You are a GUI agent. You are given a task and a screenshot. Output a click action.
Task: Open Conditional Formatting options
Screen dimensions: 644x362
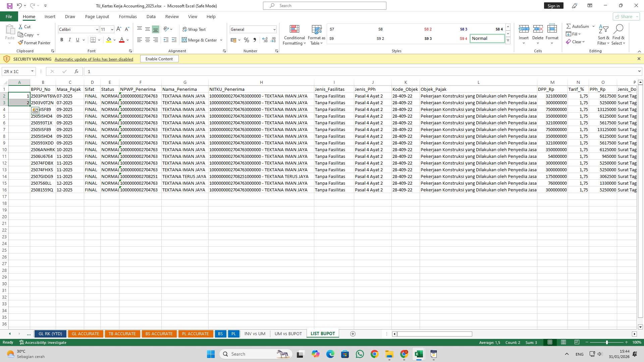point(294,35)
